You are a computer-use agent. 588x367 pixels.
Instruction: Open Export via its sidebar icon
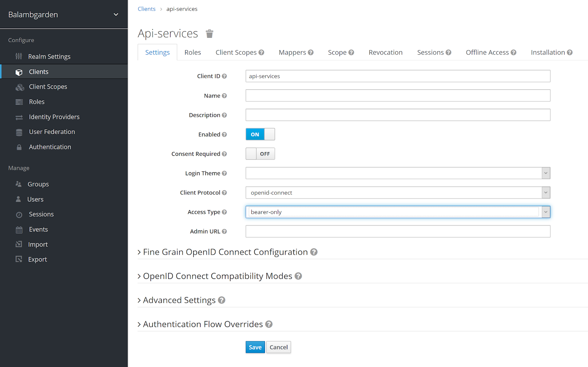[19, 259]
